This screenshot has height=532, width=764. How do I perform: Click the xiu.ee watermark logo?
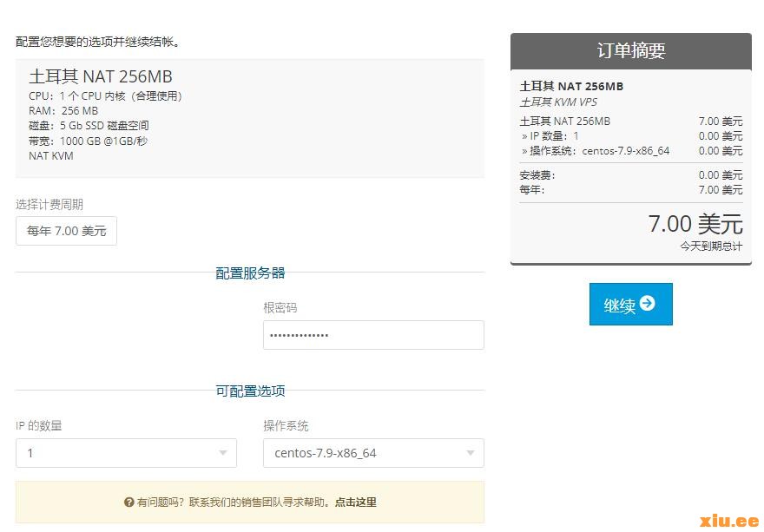(x=729, y=520)
